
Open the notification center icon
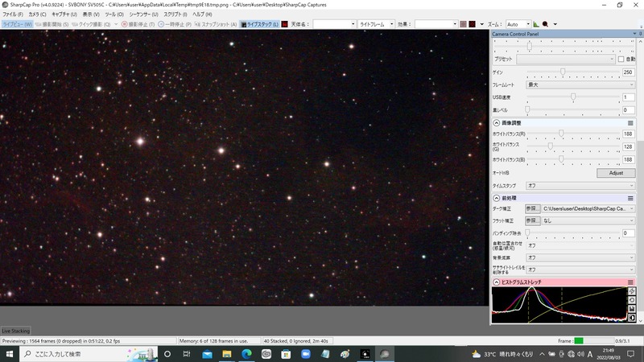pyautogui.click(x=631, y=354)
